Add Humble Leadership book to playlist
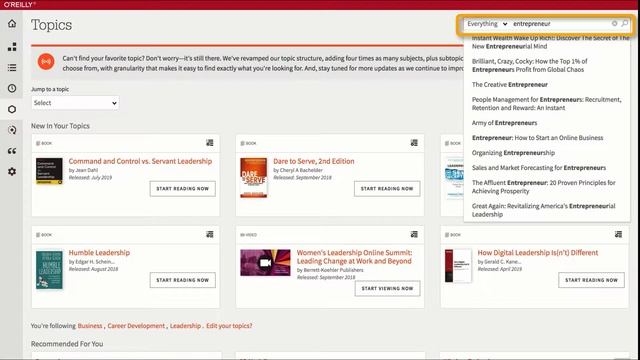 pos(210,234)
